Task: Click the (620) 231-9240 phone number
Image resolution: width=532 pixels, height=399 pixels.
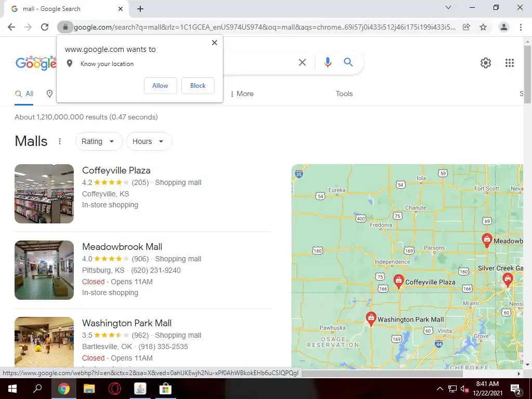Action: [156, 270]
